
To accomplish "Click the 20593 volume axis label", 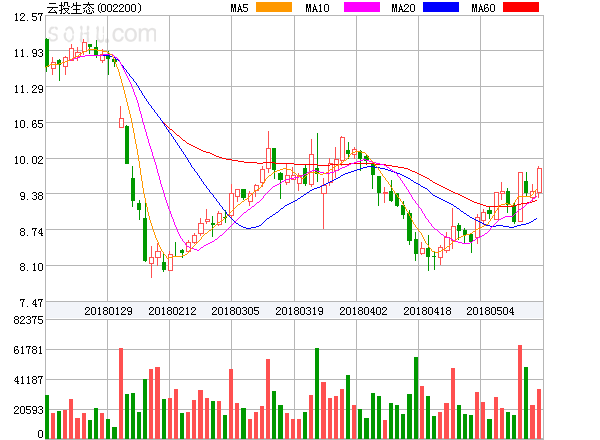I will 29,410.
